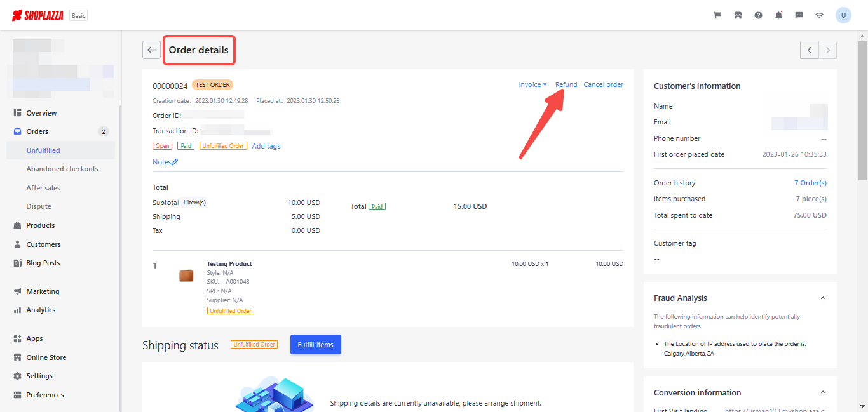Click the Products bag icon in the sidebar
This screenshot has height=412, width=868.
coord(18,225)
